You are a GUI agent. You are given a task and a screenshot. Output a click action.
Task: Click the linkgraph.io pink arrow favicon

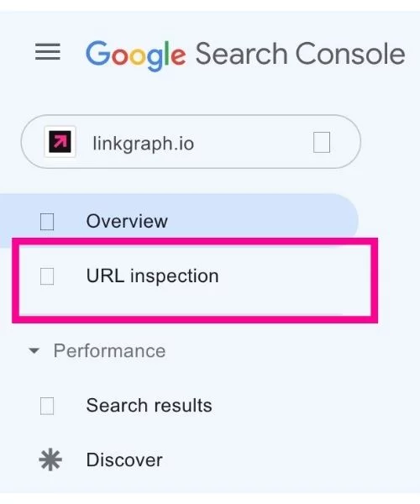(x=60, y=142)
